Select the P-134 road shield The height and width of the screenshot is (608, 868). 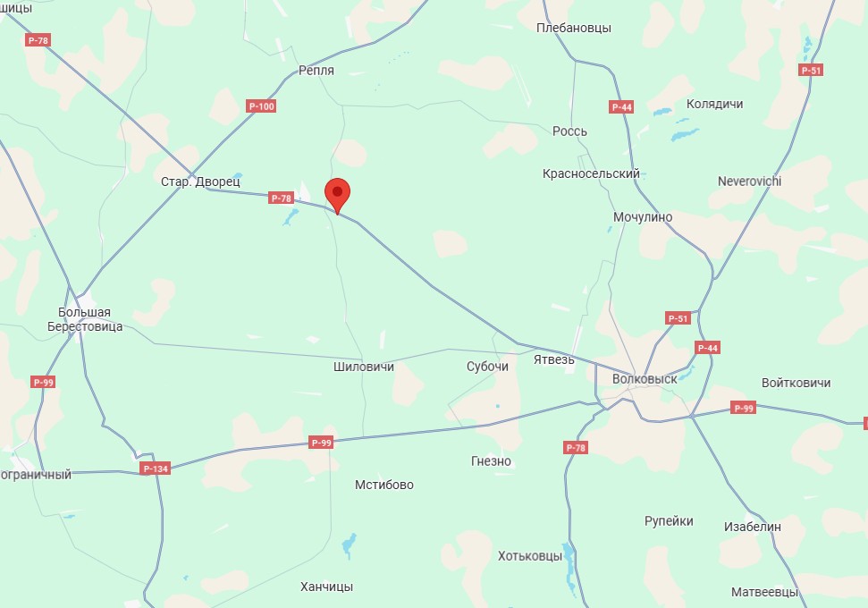click(156, 469)
